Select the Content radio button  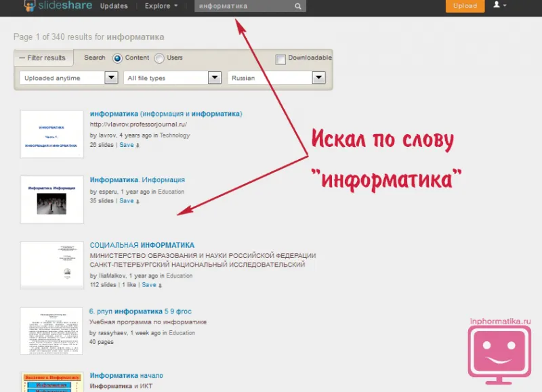(117, 58)
